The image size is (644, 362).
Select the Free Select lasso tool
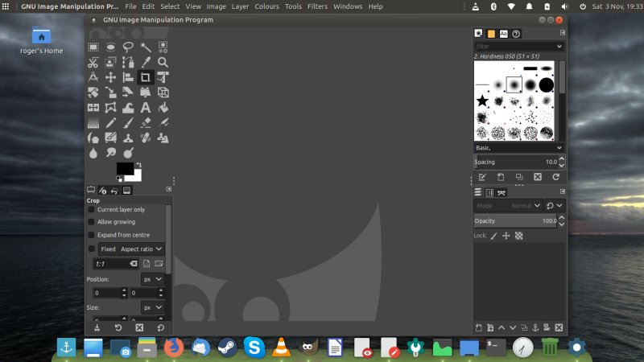[128, 47]
